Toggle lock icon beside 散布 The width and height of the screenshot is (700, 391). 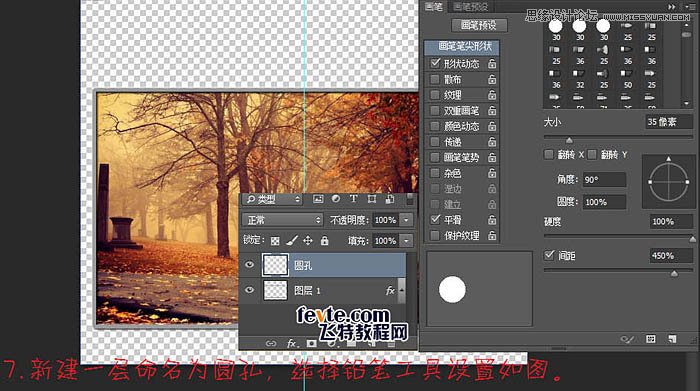492,79
